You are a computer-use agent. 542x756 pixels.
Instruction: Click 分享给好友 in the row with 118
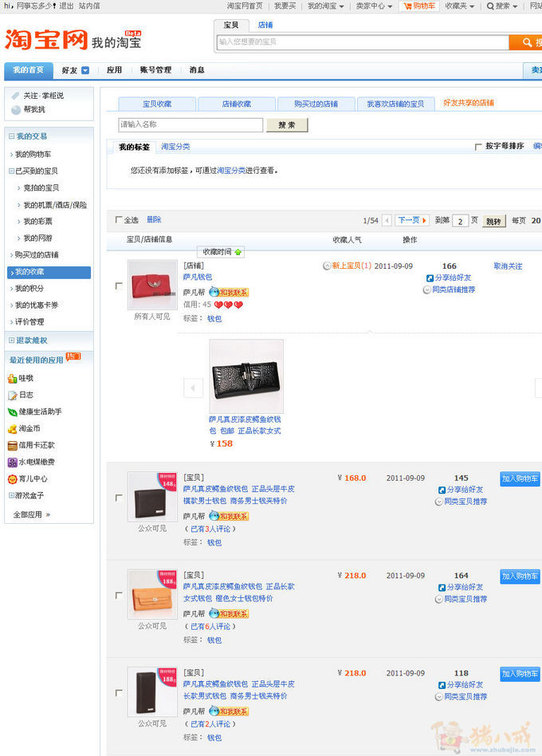(461, 685)
